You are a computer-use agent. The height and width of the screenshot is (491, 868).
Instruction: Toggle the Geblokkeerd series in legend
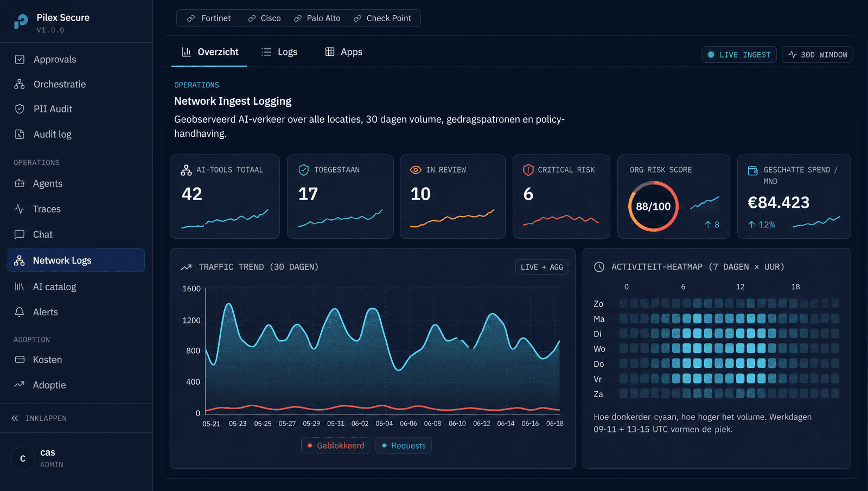coord(335,445)
